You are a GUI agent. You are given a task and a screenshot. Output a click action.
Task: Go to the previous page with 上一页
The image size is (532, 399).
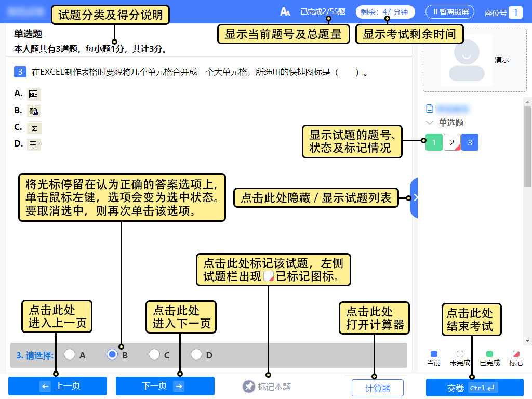(x=58, y=386)
